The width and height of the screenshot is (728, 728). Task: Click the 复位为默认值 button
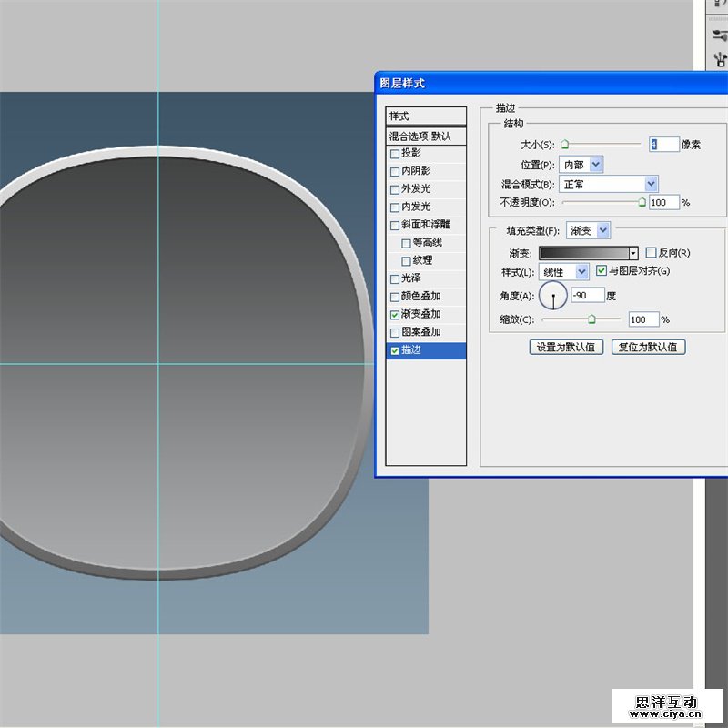click(x=647, y=347)
